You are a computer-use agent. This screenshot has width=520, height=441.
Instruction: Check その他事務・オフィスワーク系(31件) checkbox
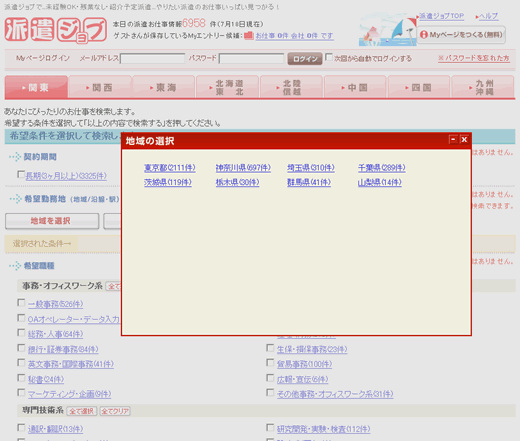pyautogui.click(x=270, y=393)
